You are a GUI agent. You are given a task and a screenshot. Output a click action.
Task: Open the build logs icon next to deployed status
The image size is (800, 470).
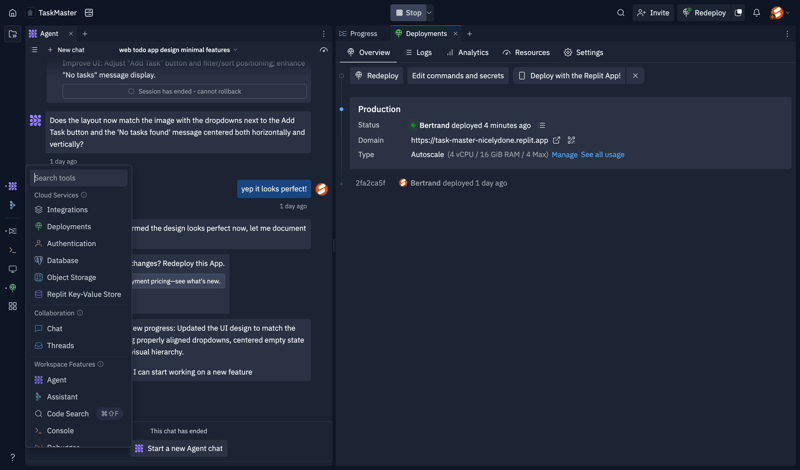click(542, 126)
